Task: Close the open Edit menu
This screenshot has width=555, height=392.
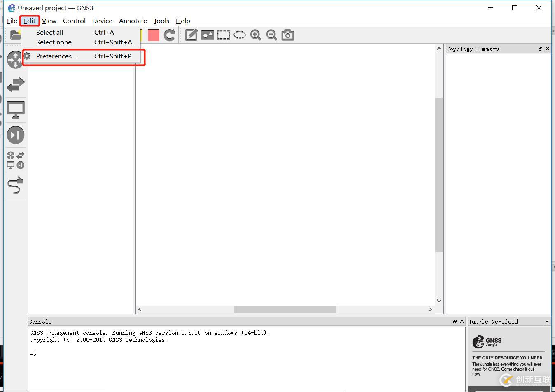Action: point(30,21)
